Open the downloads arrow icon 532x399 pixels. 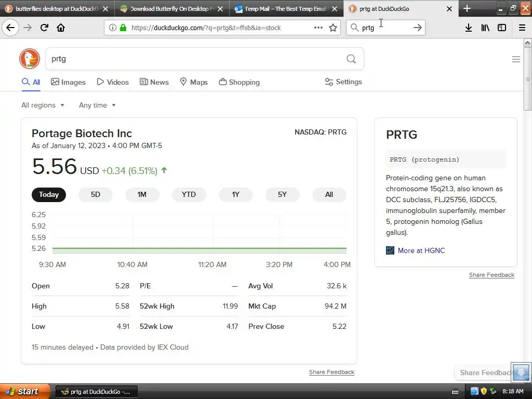pyautogui.click(x=469, y=28)
